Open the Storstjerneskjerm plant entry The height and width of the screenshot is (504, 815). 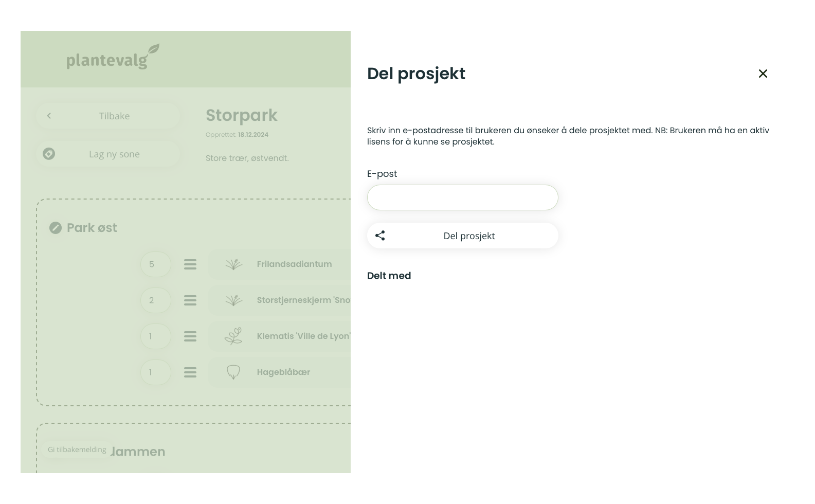pyautogui.click(x=280, y=300)
